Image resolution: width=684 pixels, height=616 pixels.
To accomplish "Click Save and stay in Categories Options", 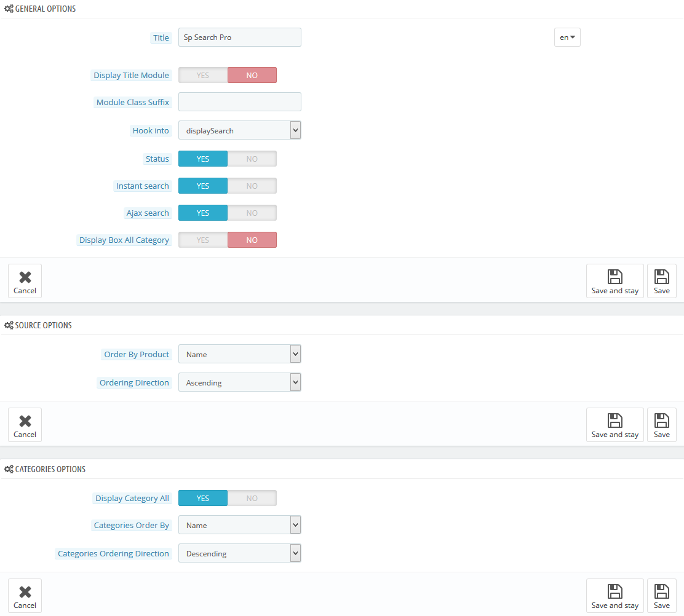I will click(614, 596).
